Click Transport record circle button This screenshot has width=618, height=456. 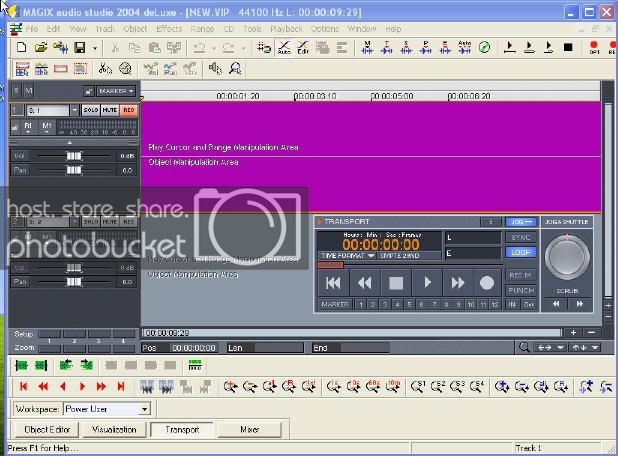pyautogui.click(x=487, y=283)
